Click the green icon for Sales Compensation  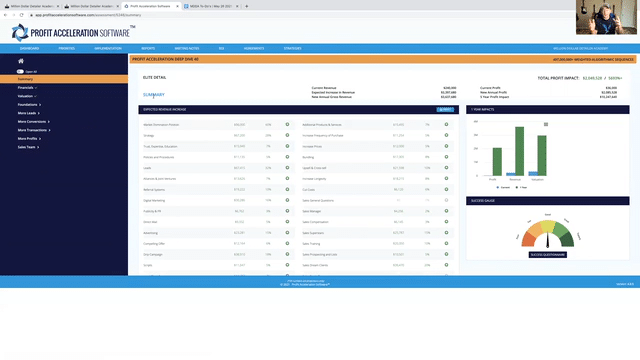447,222
